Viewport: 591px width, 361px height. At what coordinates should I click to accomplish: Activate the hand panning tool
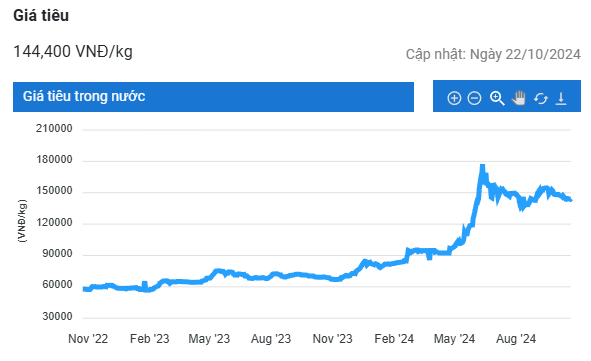point(519,98)
